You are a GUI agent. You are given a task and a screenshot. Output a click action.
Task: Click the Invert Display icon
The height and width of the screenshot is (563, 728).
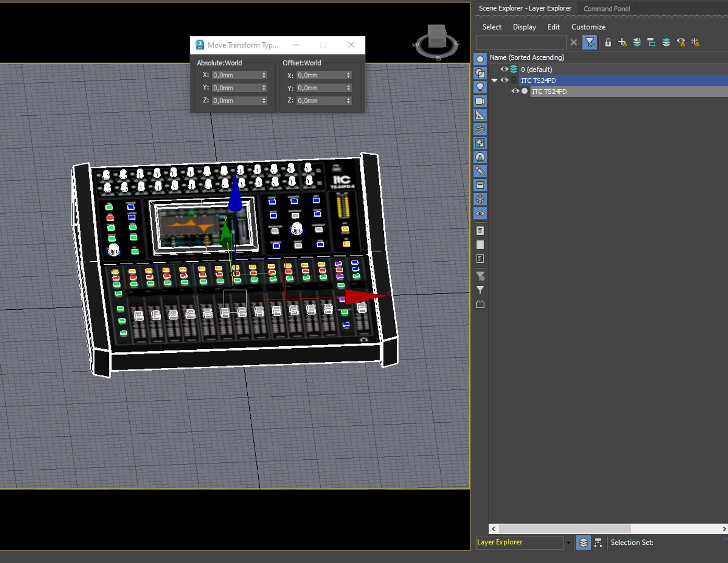480,259
